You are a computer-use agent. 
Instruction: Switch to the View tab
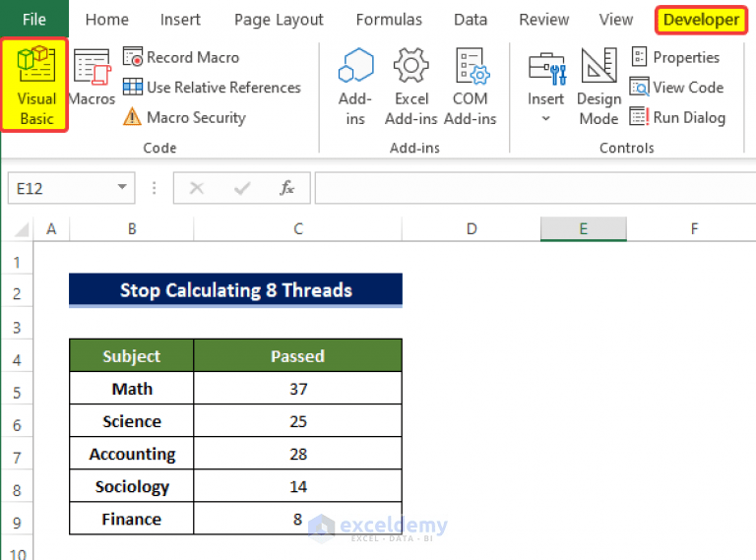(x=615, y=20)
